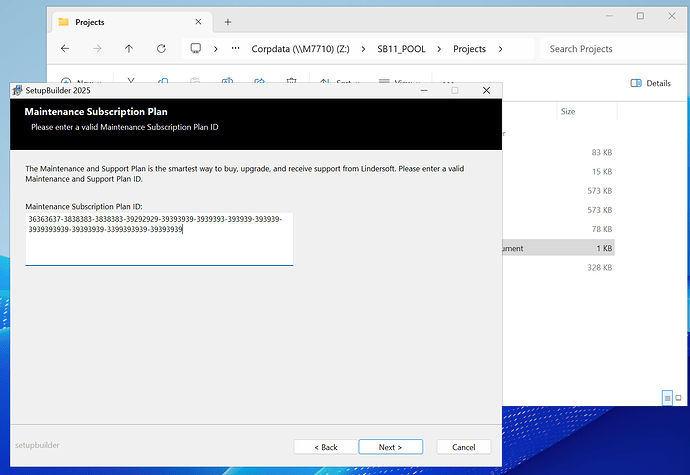Refresh the Projects folder in Explorer
This screenshot has width=690, height=475.
[161, 48]
